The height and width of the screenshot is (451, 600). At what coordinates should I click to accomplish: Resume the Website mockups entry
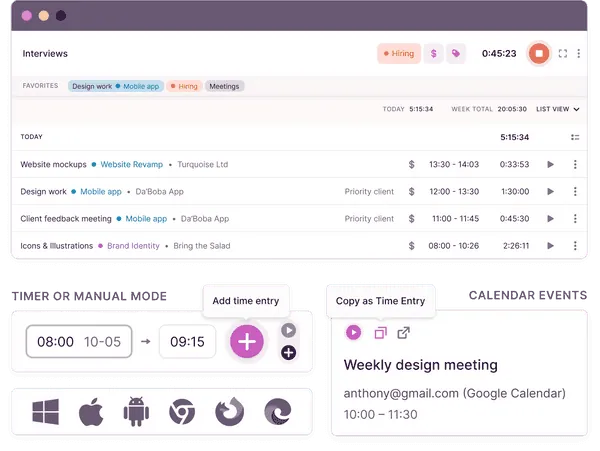click(x=550, y=164)
